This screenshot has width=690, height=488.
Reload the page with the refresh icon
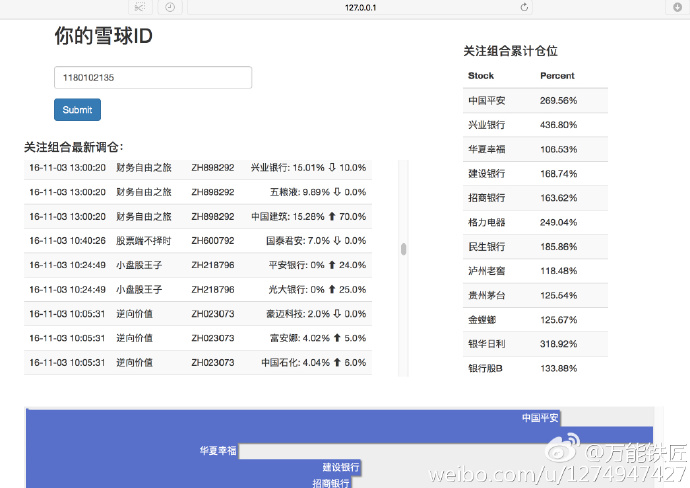524,7
